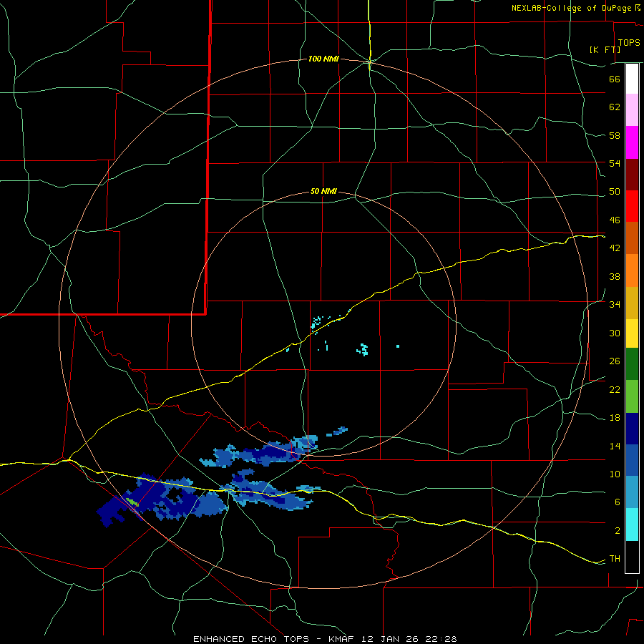The image size is (644, 644).
Task: Click the "54" legend value
Action: click(615, 163)
